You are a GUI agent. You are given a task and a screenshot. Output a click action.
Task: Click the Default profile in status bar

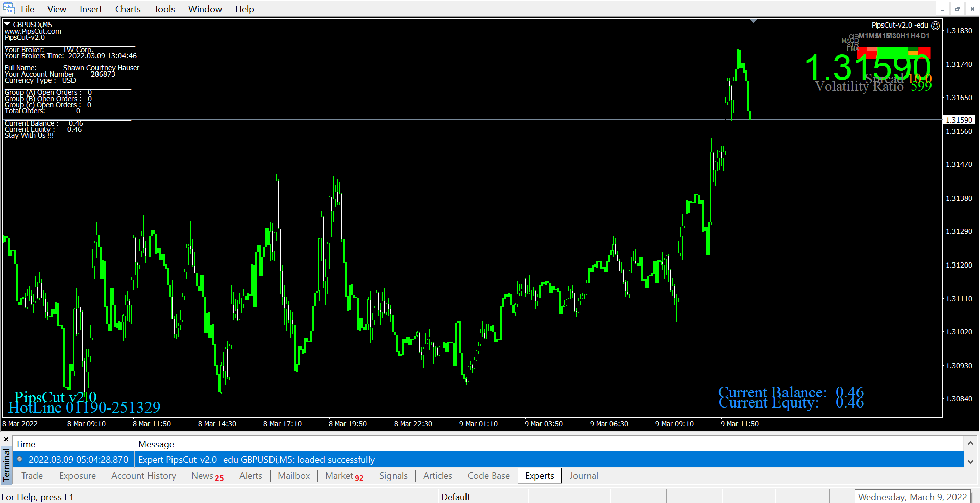(455, 497)
